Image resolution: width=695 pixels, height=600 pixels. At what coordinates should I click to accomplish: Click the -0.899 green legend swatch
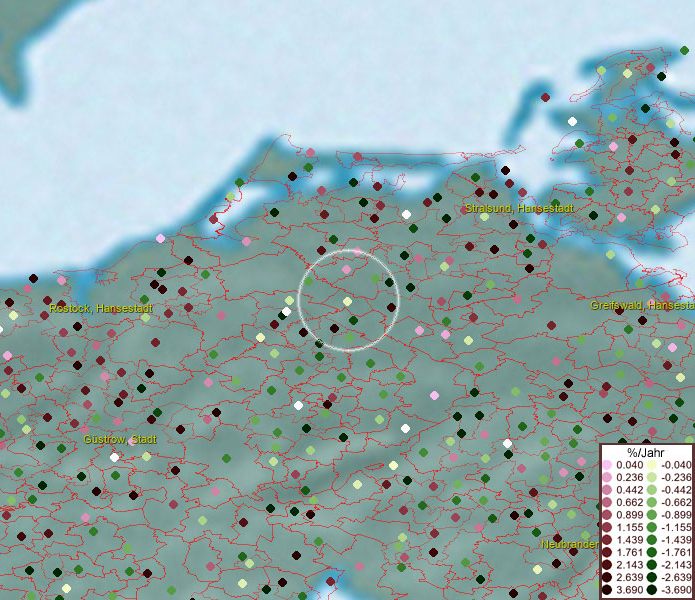[652, 515]
